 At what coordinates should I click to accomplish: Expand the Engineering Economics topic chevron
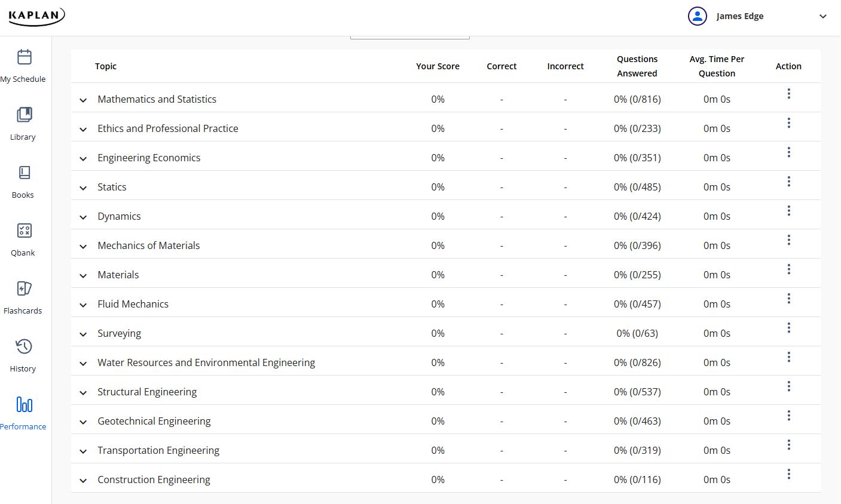click(x=83, y=159)
